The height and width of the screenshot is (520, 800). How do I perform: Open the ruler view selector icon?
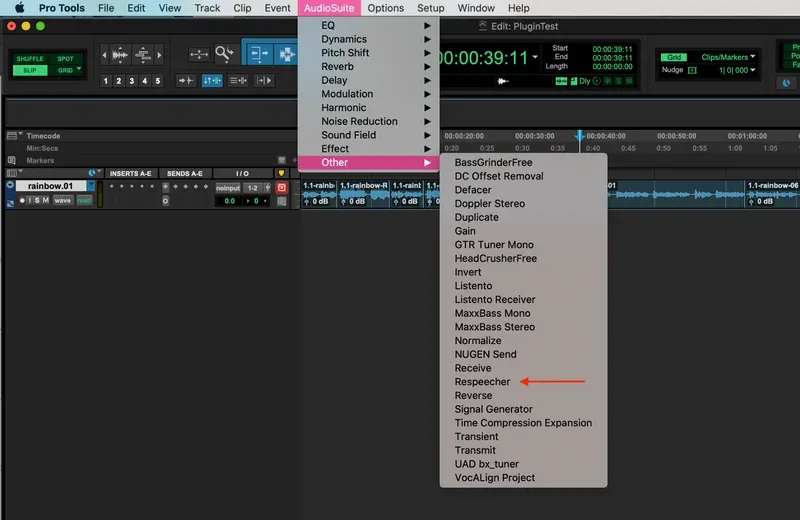pyautogui.click(x=14, y=136)
